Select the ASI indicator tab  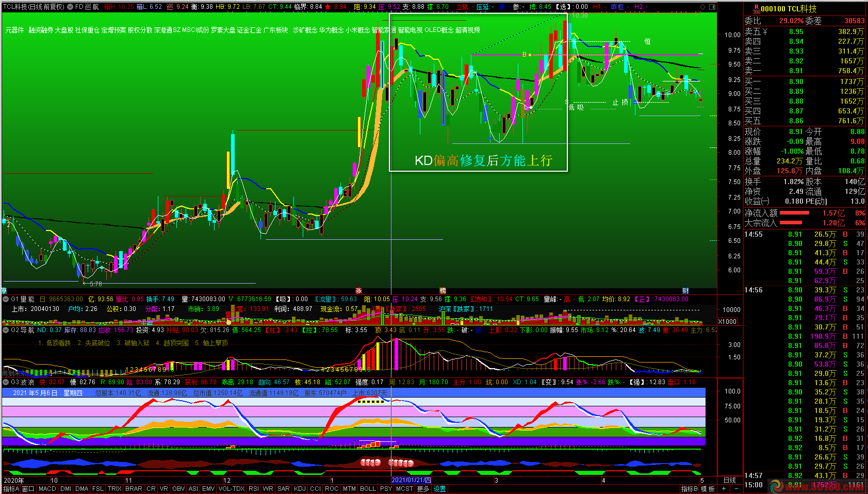[x=193, y=489]
